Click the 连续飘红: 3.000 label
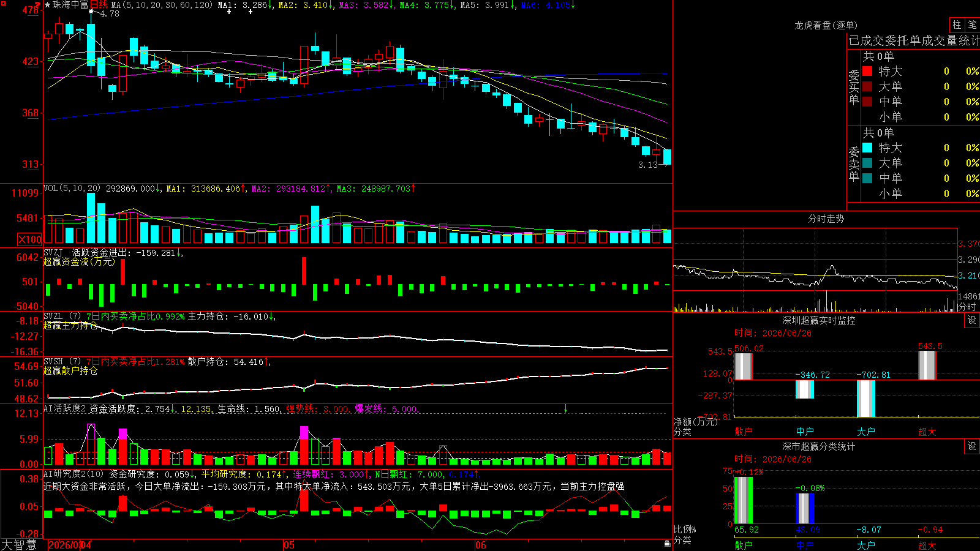This screenshot has height=551, width=980. pyautogui.click(x=331, y=474)
